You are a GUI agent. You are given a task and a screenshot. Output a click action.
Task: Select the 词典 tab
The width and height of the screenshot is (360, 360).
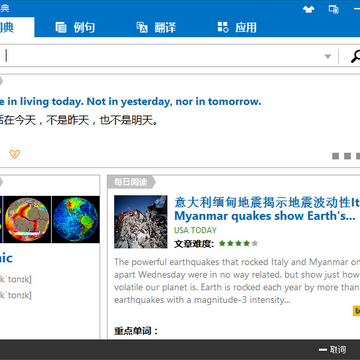click(16, 27)
